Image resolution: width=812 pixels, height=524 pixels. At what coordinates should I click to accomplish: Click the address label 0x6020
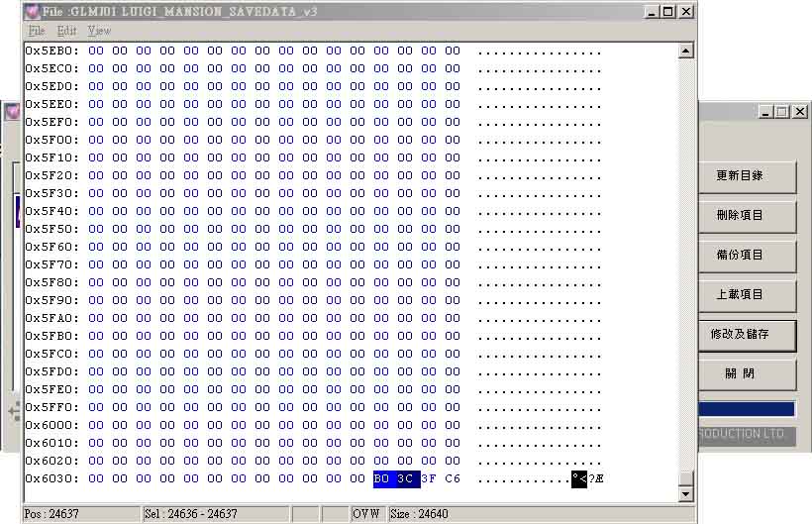(x=52, y=461)
